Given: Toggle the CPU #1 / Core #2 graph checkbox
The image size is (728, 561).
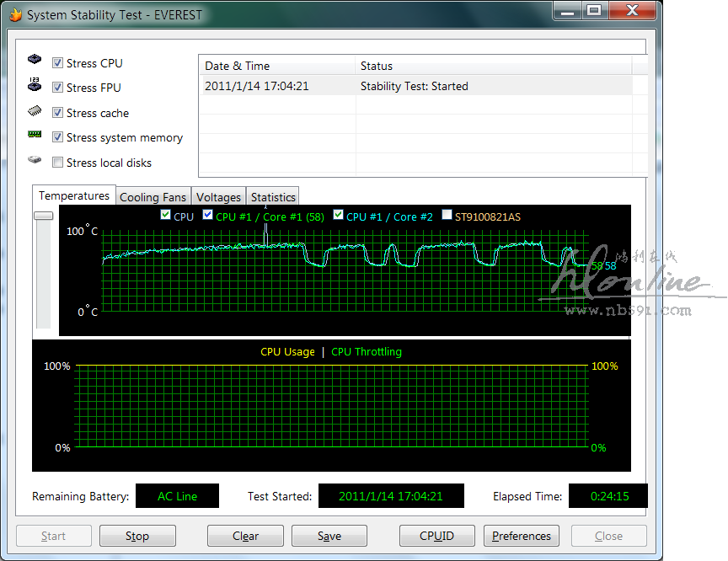Looking at the screenshot, I should (338, 215).
